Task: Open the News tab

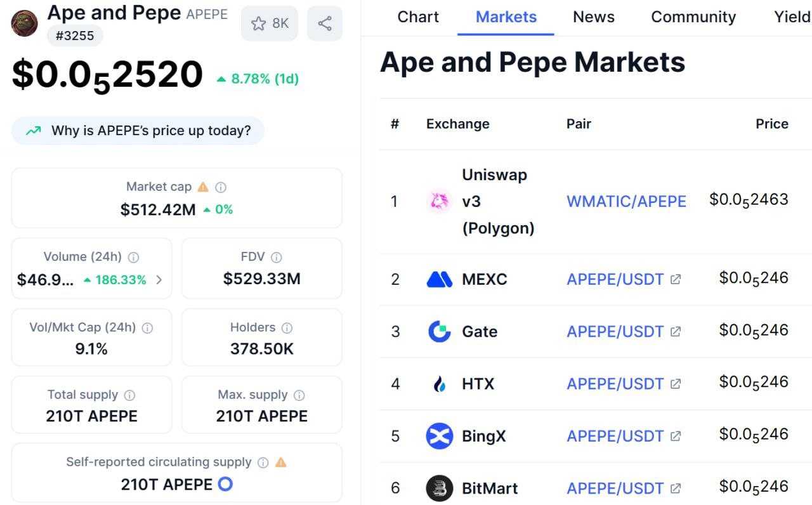Action: (594, 17)
